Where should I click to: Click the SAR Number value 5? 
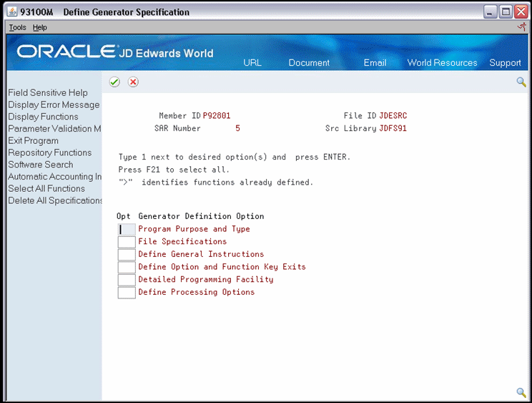pos(237,128)
